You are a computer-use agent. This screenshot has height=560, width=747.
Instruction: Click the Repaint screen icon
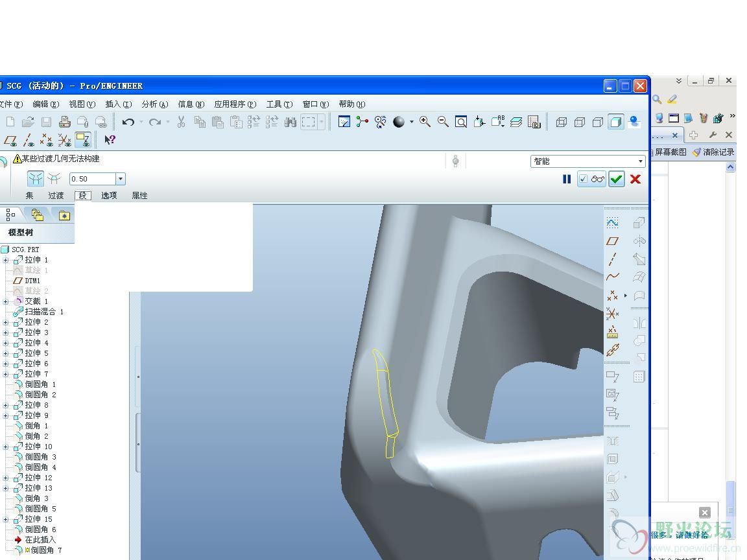point(344,122)
